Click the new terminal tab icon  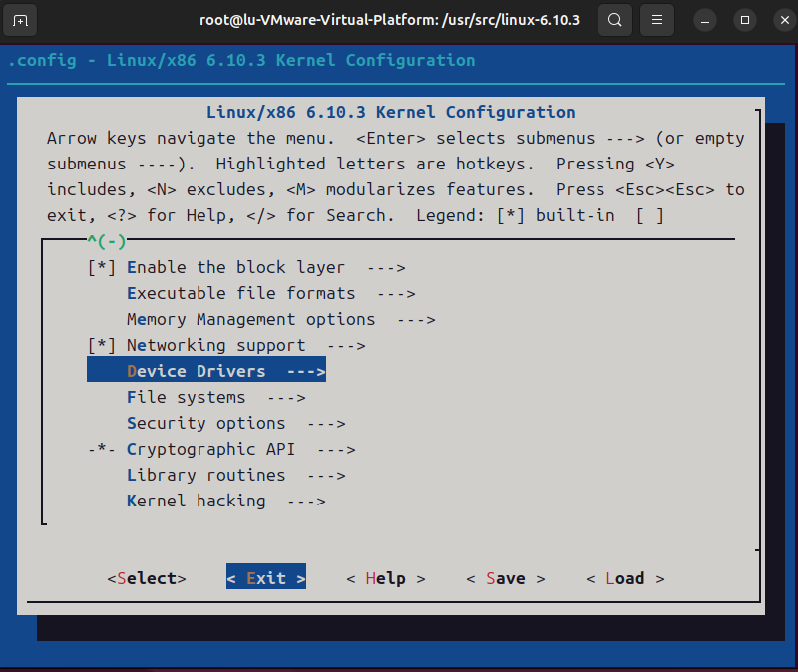[22, 20]
